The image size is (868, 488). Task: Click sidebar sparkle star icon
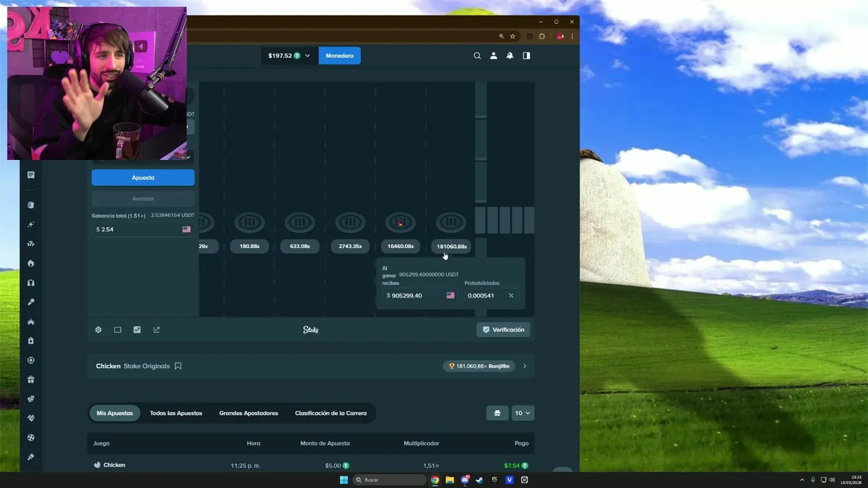click(31, 224)
